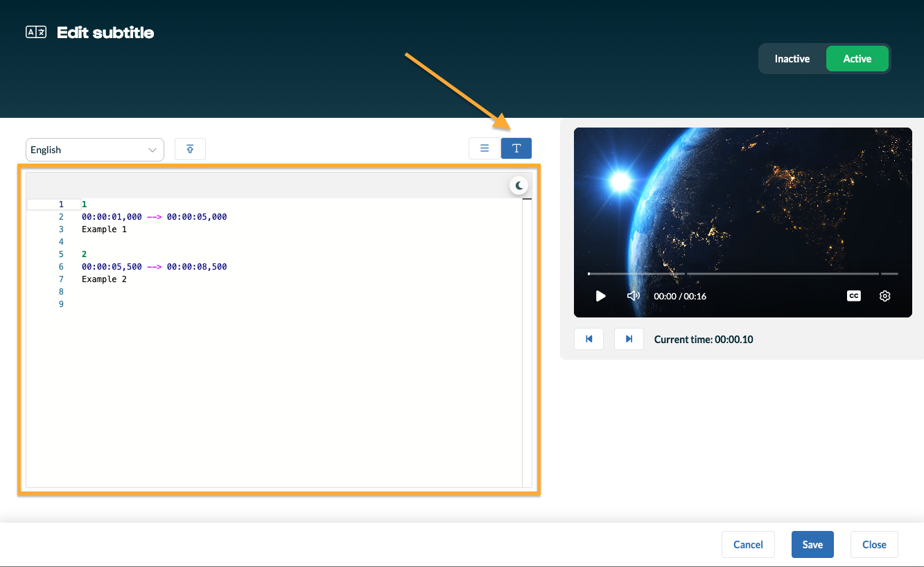Switch to text editor view
Viewport: 924px width, 567px height.
click(x=516, y=148)
